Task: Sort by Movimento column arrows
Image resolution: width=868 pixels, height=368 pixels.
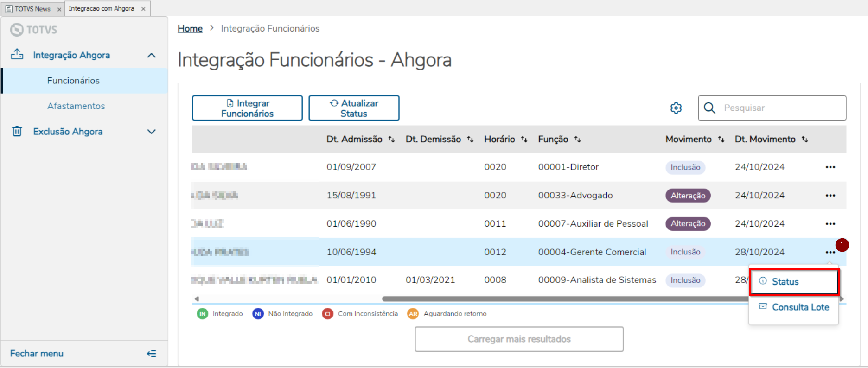Action: pyautogui.click(x=721, y=140)
